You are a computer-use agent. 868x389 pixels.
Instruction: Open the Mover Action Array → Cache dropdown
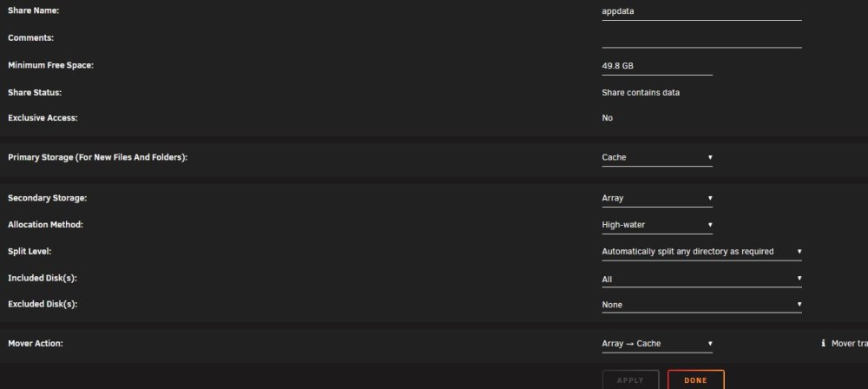pyautogui.click(x=657, y=344)
